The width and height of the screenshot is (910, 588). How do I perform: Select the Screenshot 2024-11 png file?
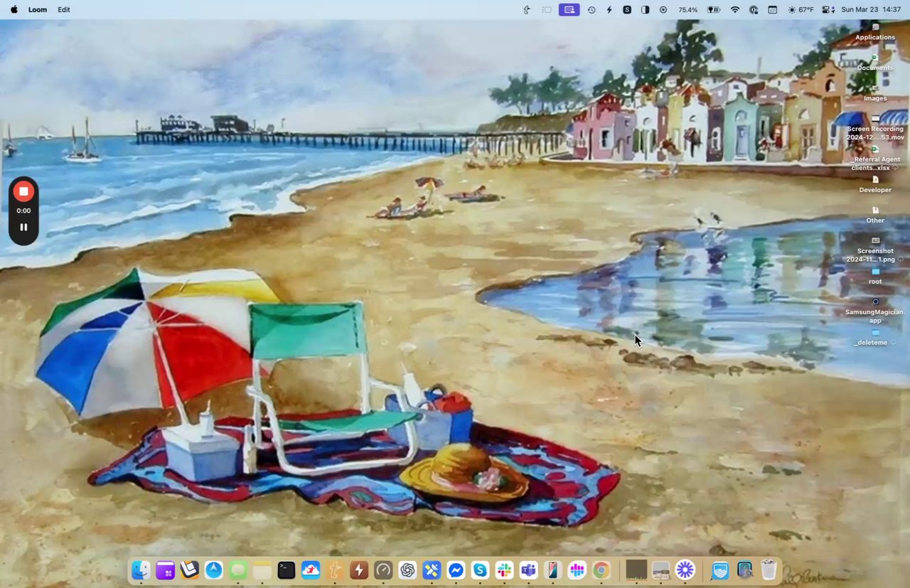[875, 250]
